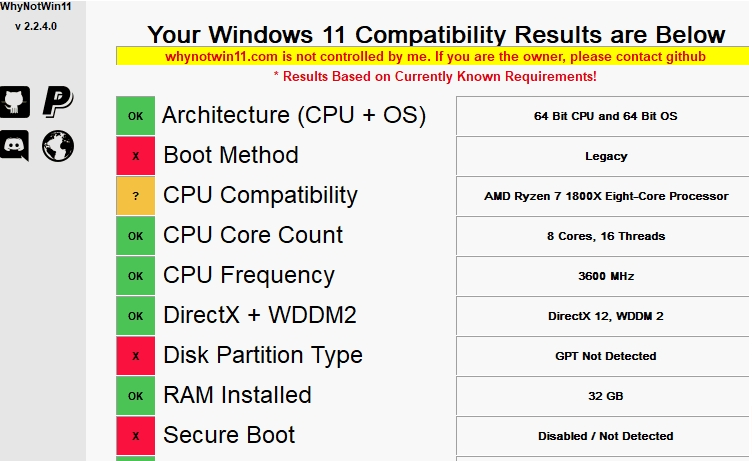Click the AMD Ryzen 7 1800X result box
Viewport: 752px width, 461px height.
coord(605,196)
